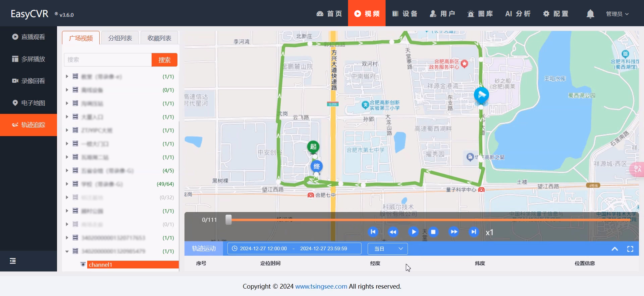Click the 序号 column header

click(x=201, y=263)
